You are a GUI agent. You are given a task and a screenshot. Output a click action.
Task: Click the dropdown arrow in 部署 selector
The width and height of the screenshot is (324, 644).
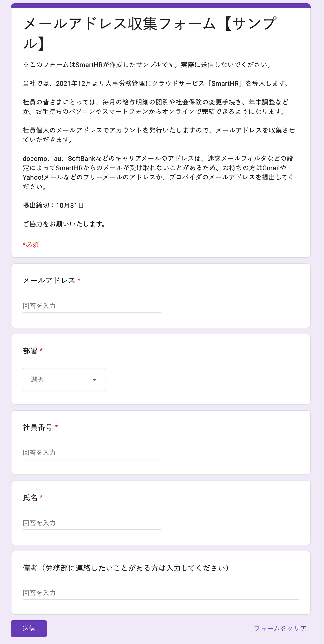94,380
